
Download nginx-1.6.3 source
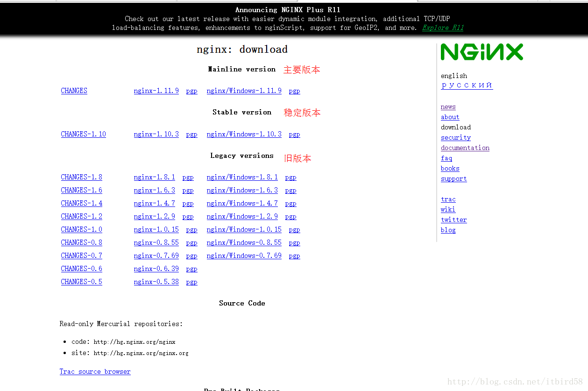coord(154,190)
